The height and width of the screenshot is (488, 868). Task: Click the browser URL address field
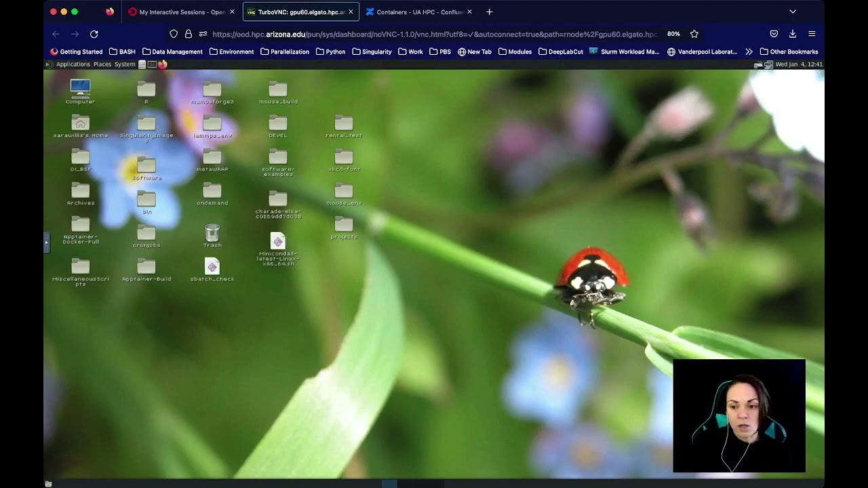(434, 34)
